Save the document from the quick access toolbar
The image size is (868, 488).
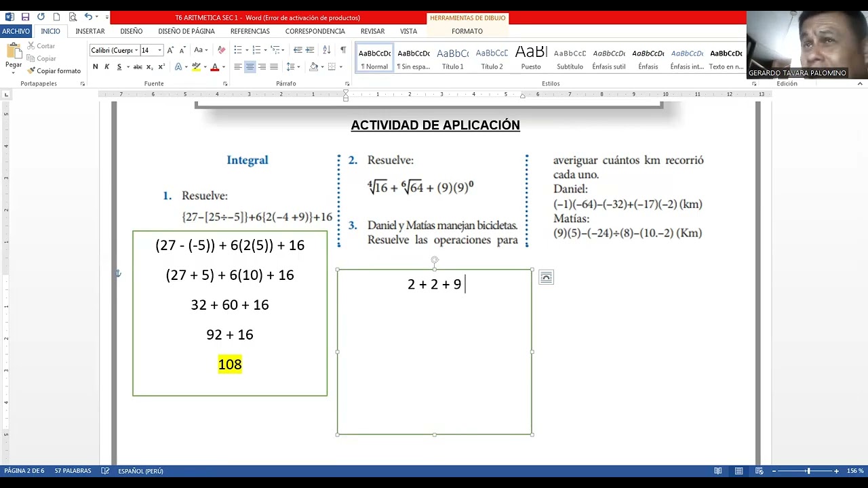tap(25, 17)
